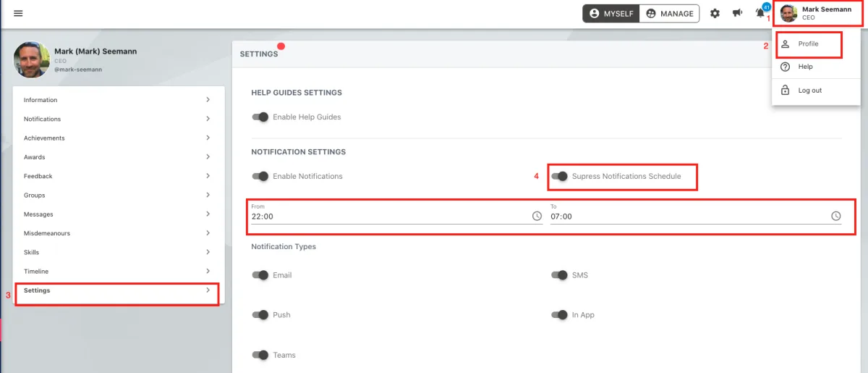Open Settings in the sidebar
The image size is (868, 373).
pos(119,290)
